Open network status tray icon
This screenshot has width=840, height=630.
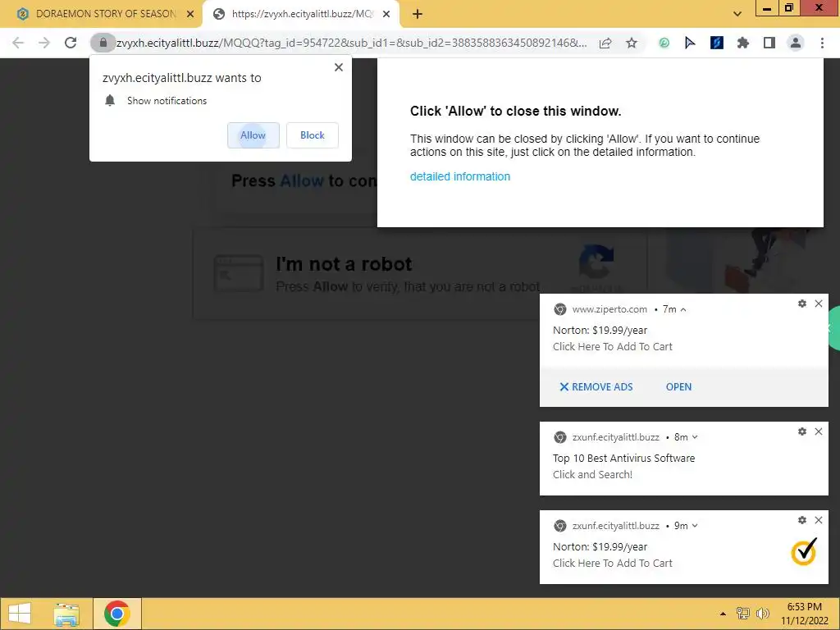743,614
